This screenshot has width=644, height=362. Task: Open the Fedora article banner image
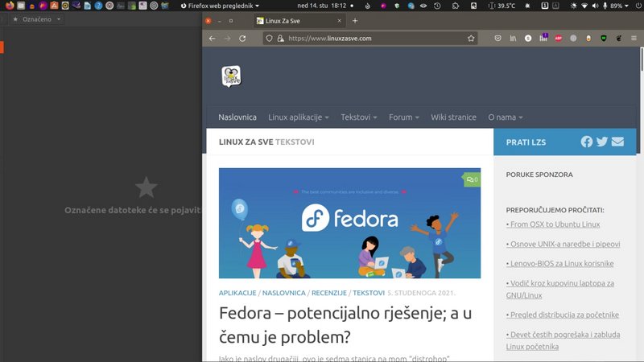349,223
